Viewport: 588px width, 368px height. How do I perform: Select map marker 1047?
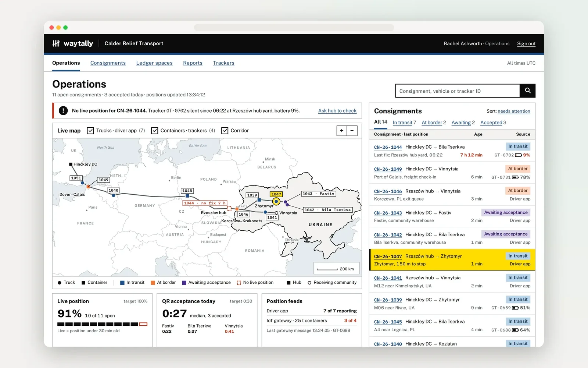point(276,201)
